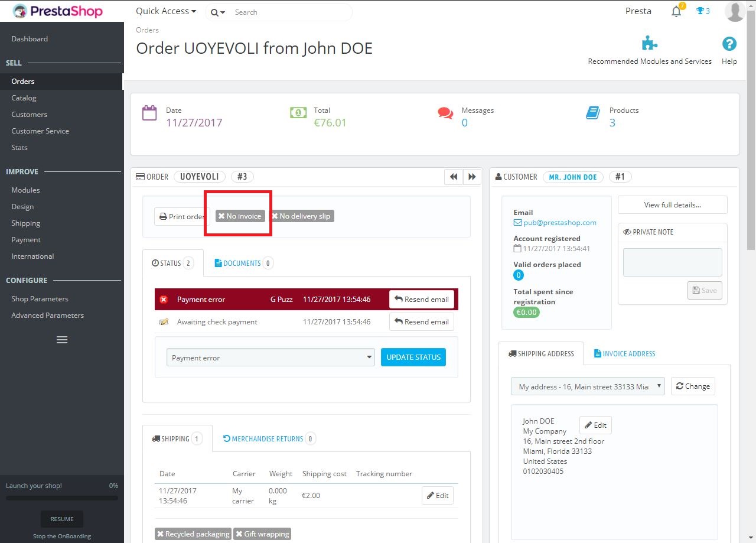Click the red Messages chat icon
Viewport: 756px width, 543px height.
[445, 113]
